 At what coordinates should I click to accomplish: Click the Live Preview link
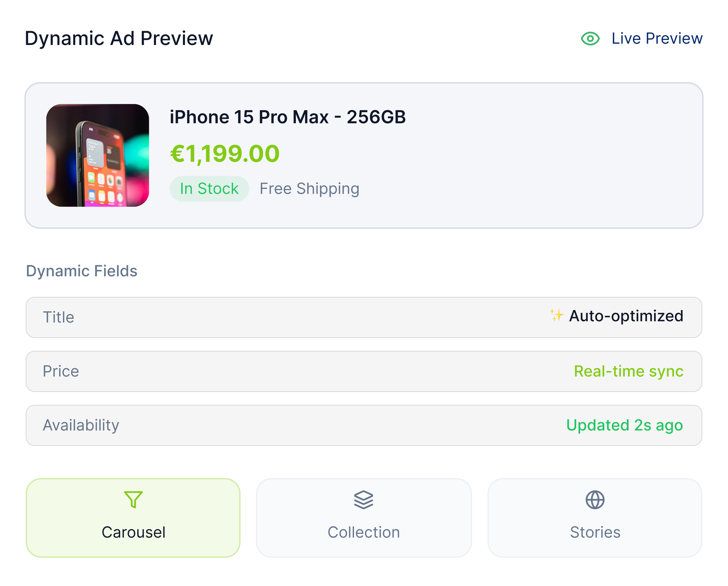coord(657,39)
